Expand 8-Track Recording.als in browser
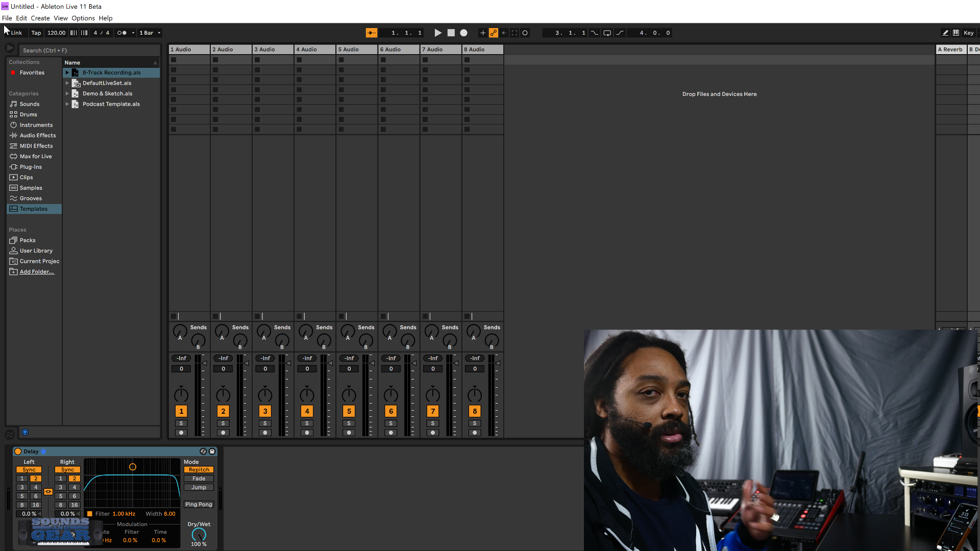 tap(67, 72)
